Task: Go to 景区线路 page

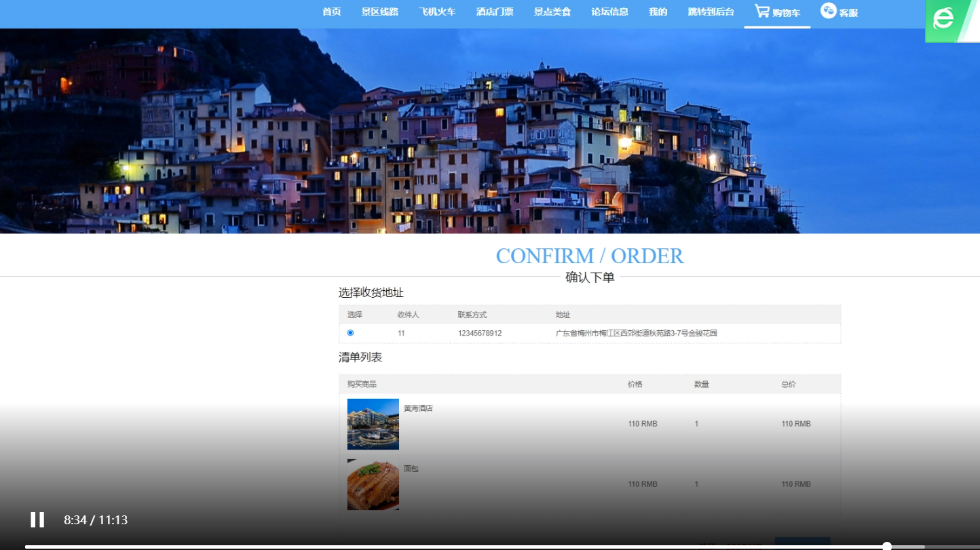Action: click(379, 12)
